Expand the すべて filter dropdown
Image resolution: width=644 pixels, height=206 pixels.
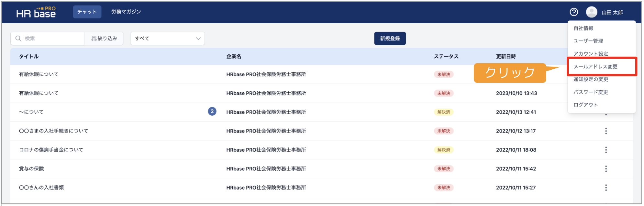[167, 39]
